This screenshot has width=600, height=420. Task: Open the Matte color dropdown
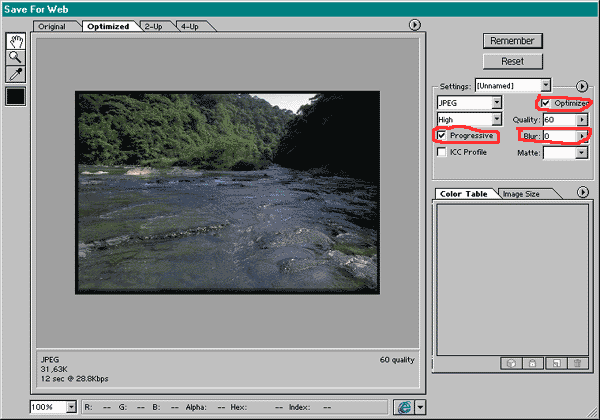pos(582,153)
